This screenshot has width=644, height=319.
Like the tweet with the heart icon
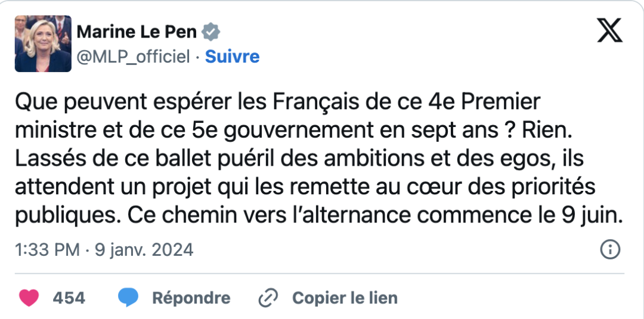pyautogui.click(x=30, y=298)
